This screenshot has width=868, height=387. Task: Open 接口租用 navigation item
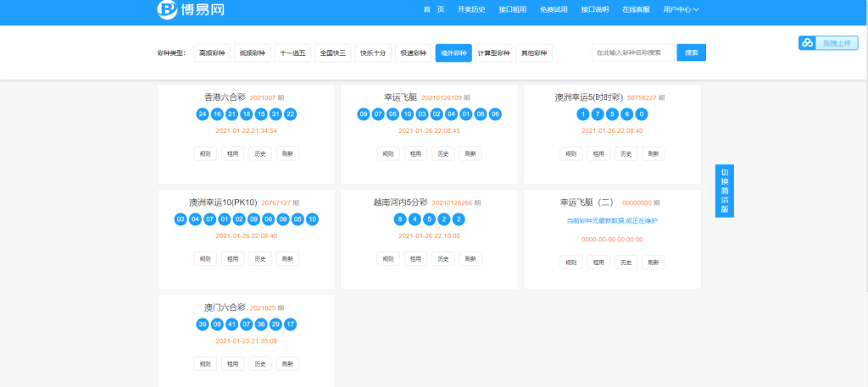pyautogui.click(x=512, y=9)
